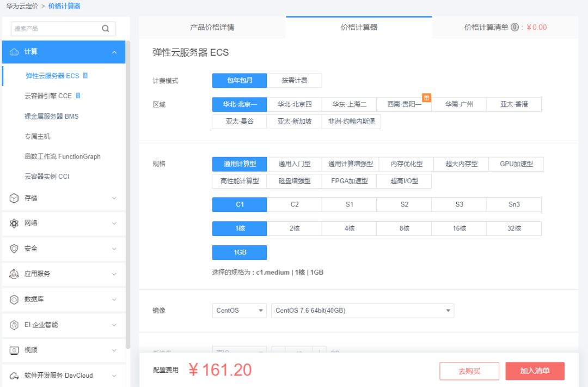
Task: Click the EI 企业智能 icon
Action: [x=14, y=325]
